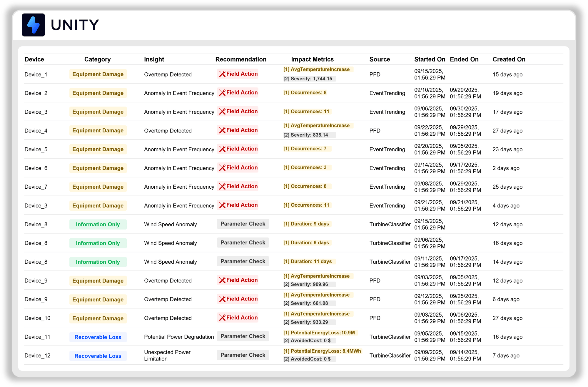The image size is (588, 387).
Task: Click the Device column header
Action: 34,59
